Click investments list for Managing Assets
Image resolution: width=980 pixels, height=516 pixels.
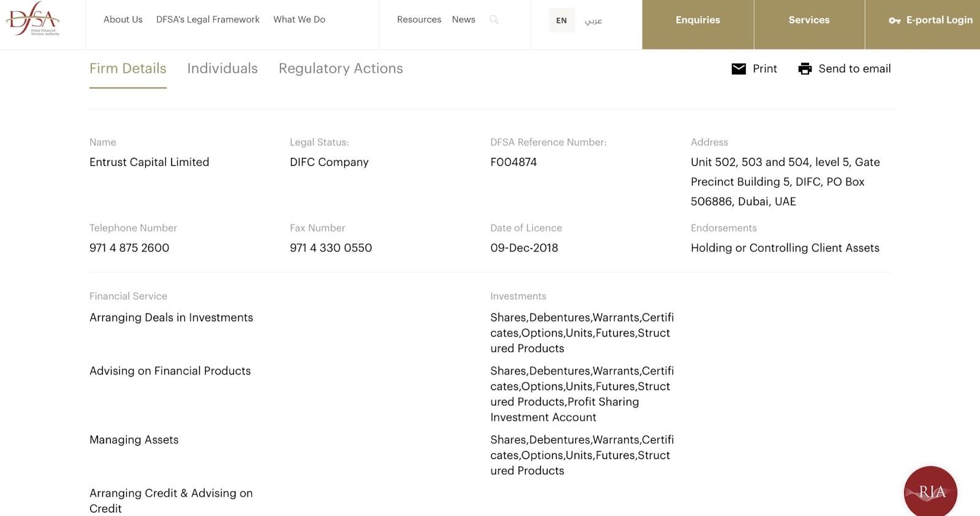[582, 455]
